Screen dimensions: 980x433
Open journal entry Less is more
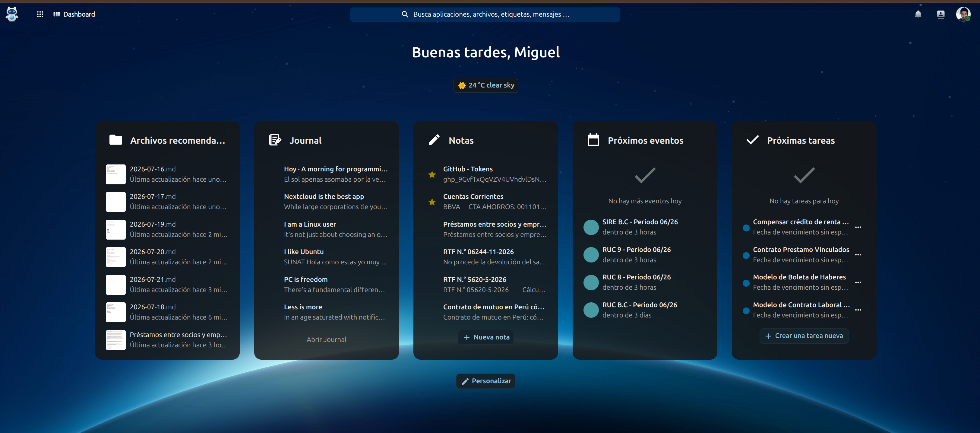[326, 312]
